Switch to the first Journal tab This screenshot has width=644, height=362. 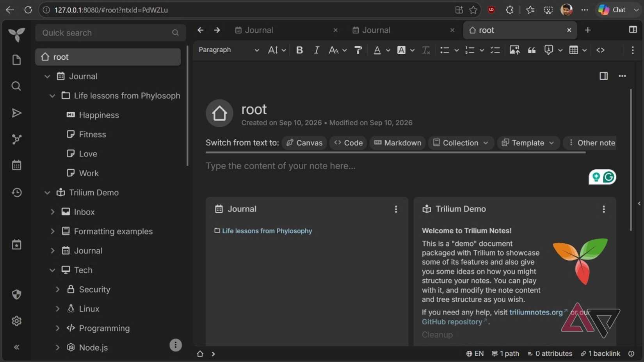pos(286,30)
